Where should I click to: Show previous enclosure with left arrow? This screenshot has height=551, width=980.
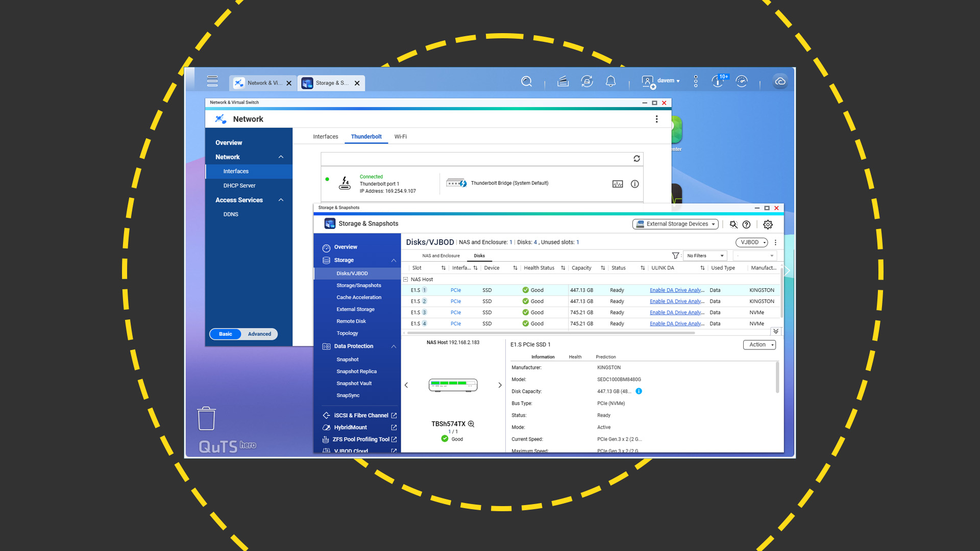(406, 385)
